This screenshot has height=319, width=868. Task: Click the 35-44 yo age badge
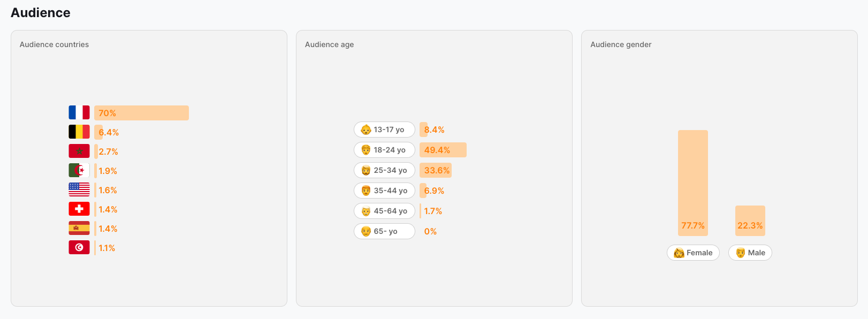coord(384,191)
